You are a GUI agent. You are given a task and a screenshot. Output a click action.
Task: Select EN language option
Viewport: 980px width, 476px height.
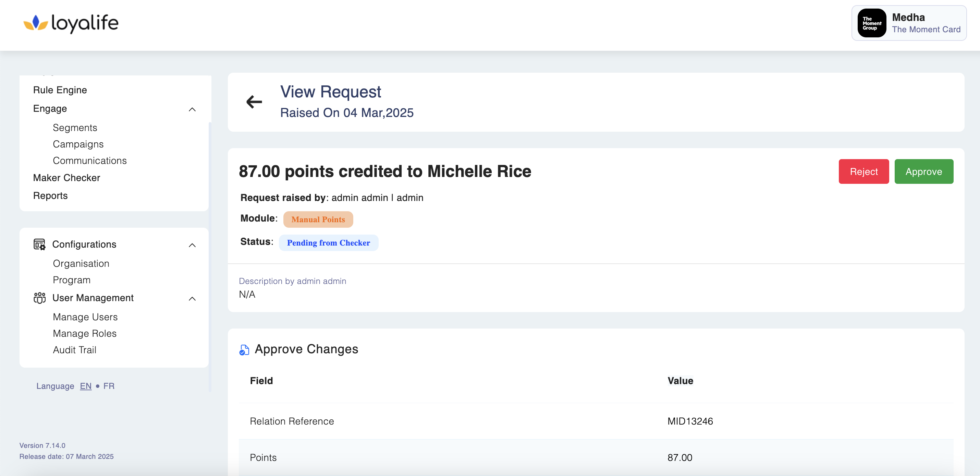(x=86, y=386)
